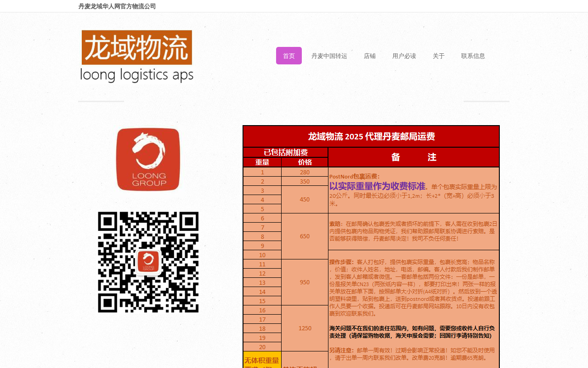Select the price cell 450
Image resolution: width=588 pixels, height=368 pixels.
tap(305, 200)
